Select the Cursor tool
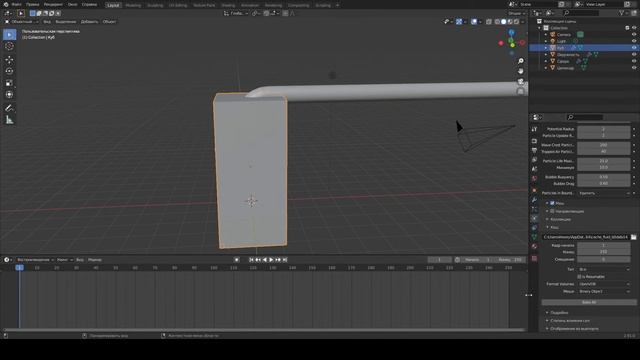The image size is (640, 360). point(9,46)
